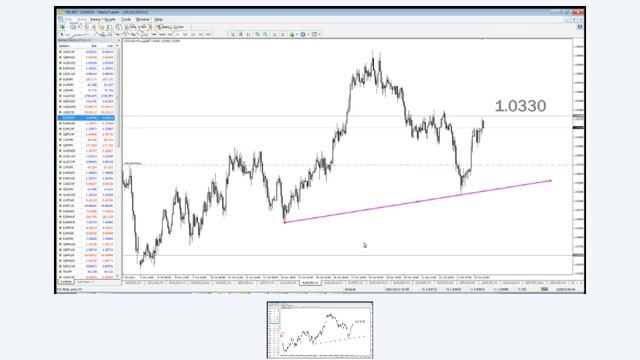The image size is (640, 360).
Task: Click the Profiles toolbar icon
Action: coord(73,27)
